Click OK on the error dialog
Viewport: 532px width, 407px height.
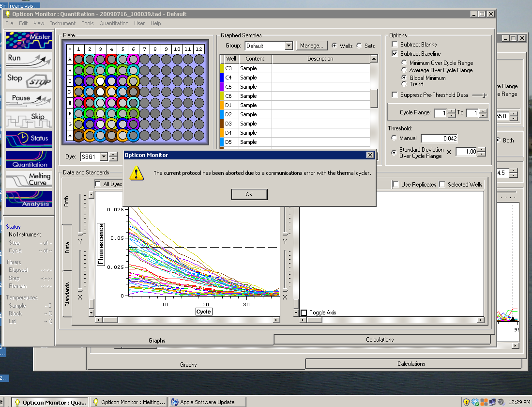pyautogui.click(x=249, y=194)
